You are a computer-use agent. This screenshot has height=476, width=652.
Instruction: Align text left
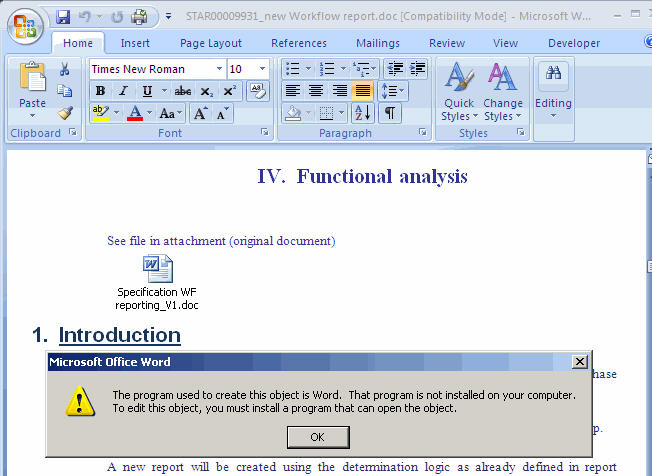[293, 91]
